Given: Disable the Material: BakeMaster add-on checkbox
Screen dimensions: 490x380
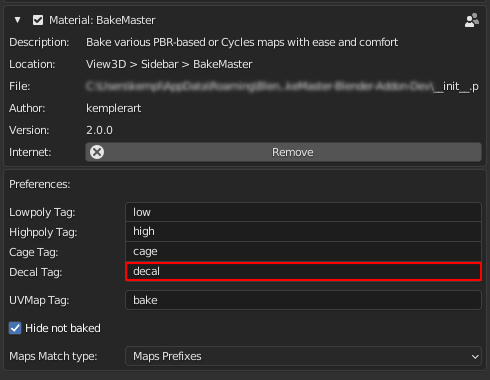Looking at the screenshot, I should pyautogui.click(x=38, y=20).
